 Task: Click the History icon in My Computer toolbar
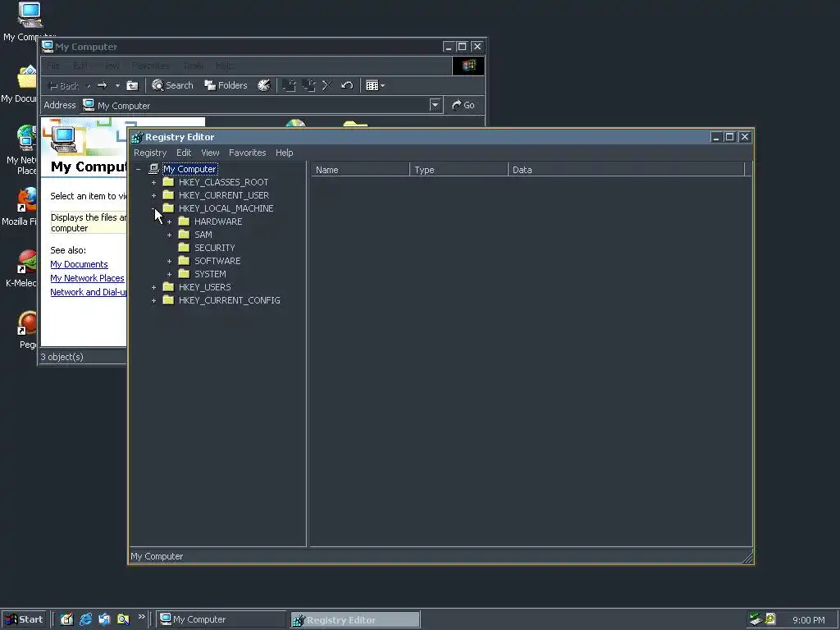pyautogui.click(x=264, y=85)
